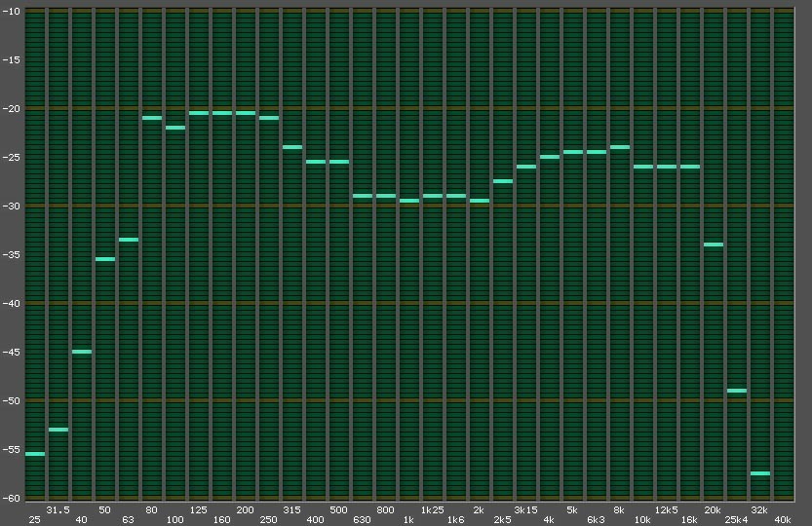Image resolution: width=812 pixels, height=526 pixels.
Task: Click the 400 Hz frequency label
Action: coord(316,520)
